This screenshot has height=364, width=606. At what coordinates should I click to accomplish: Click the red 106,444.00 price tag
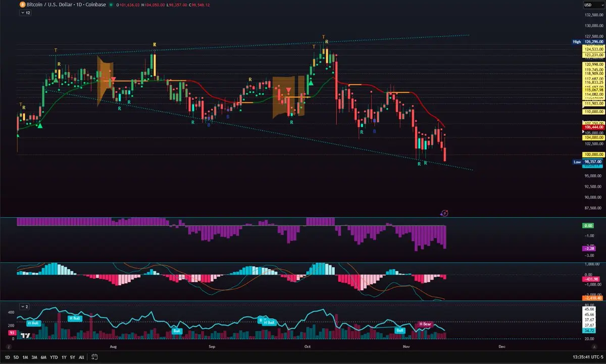tap(593, 128)
